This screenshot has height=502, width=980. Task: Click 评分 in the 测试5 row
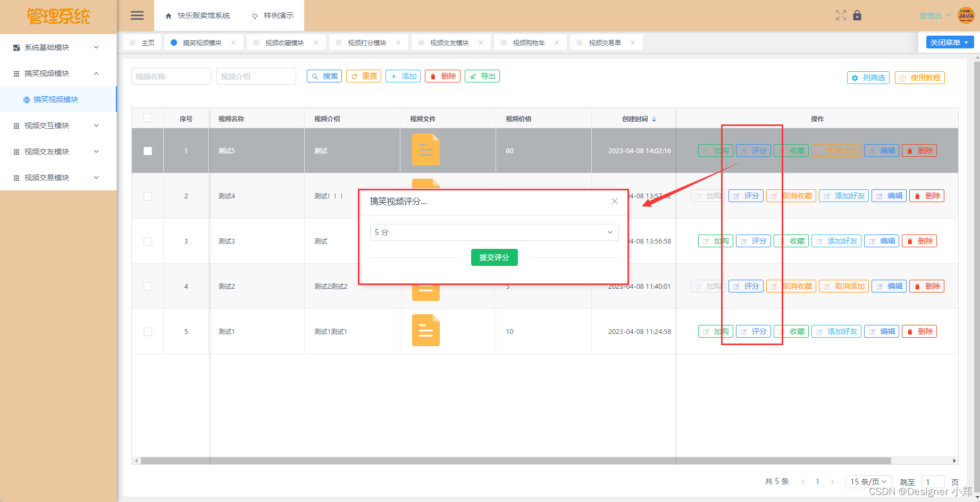753,150
